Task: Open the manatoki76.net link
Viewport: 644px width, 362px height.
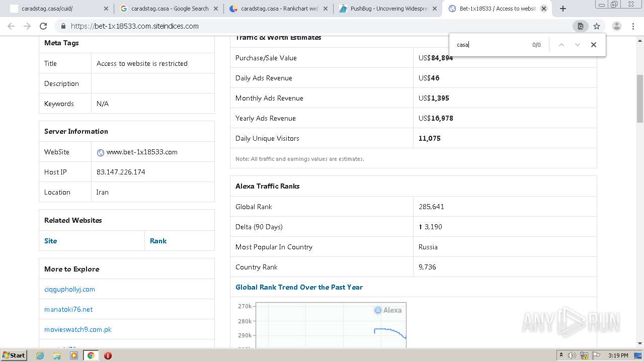Action: point(68,309)
